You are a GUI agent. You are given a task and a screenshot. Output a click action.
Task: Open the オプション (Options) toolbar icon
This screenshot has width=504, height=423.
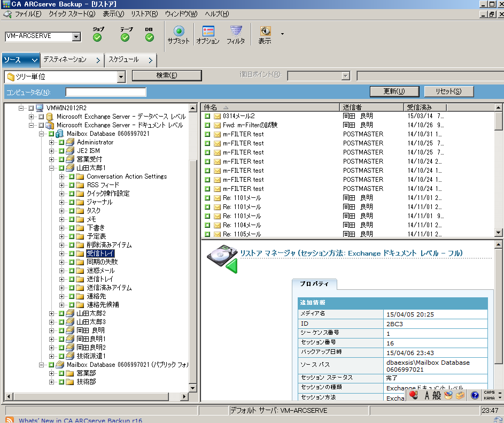coord(208,32)
